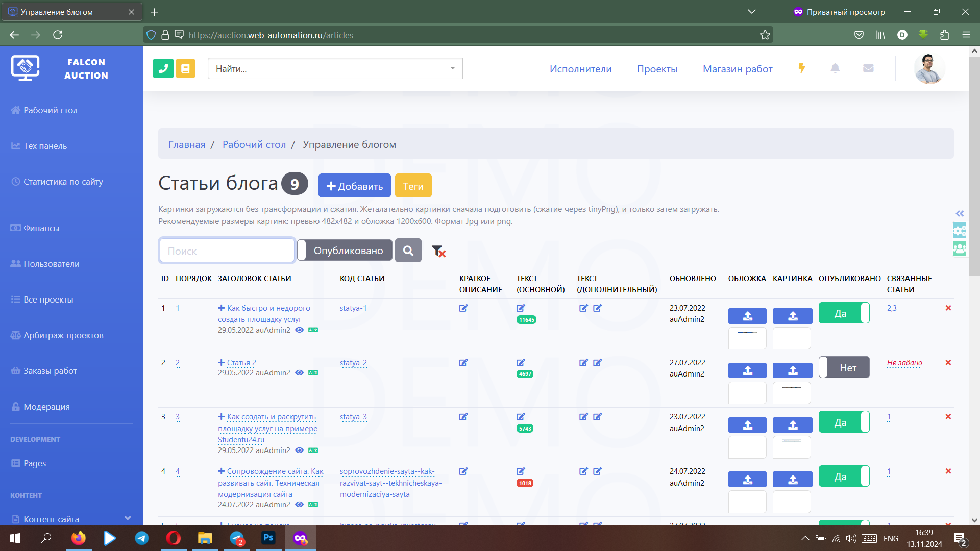This screenshot has width=980, height=551.
Task: Upload a cover image for Статья 2
Action: tap(747, 370)
